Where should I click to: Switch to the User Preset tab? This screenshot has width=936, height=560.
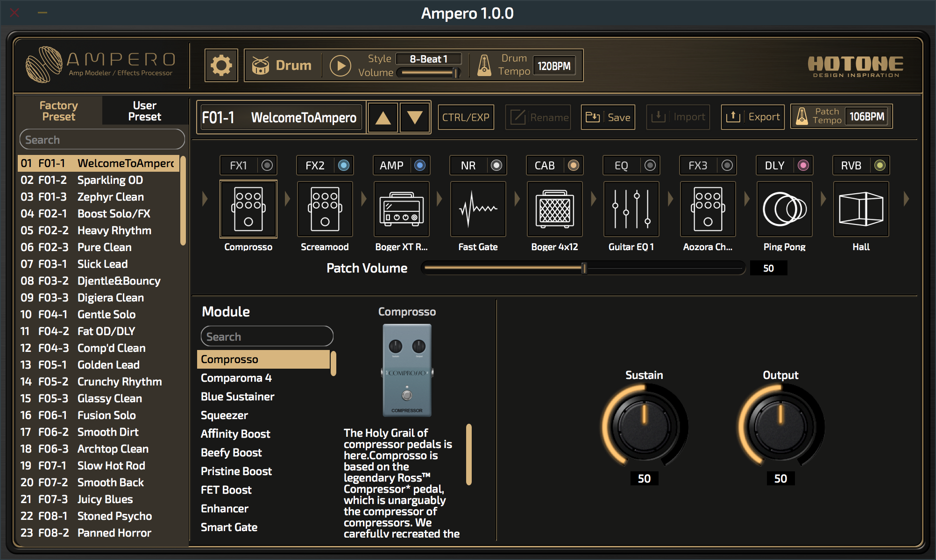[x=144, y=111]
